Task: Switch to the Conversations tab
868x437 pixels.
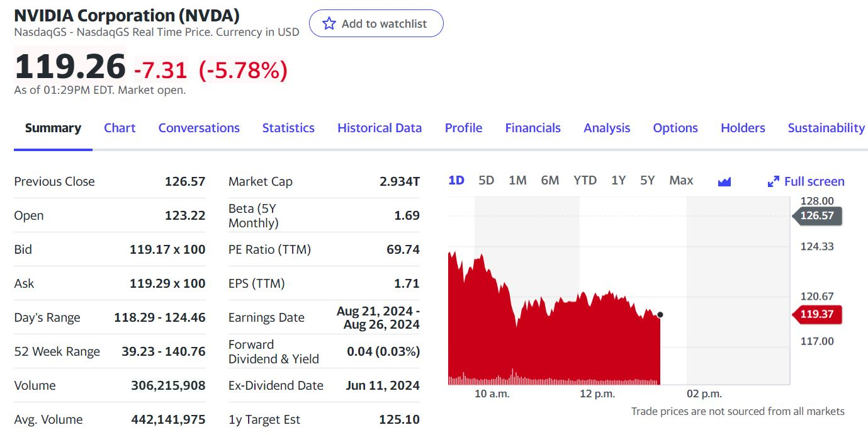Action: pyautogui.click(x=199, y=128)
